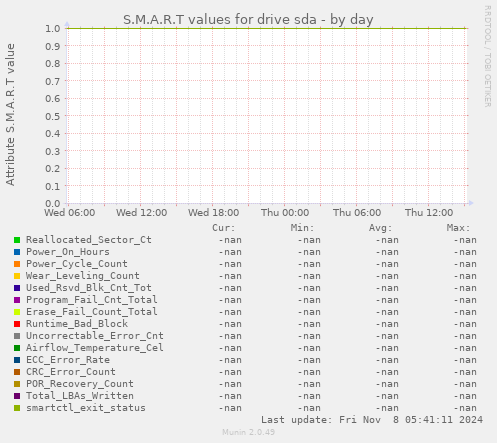
Task: Click the Thu 06:00 time axis label
Action: click(357, 213)
